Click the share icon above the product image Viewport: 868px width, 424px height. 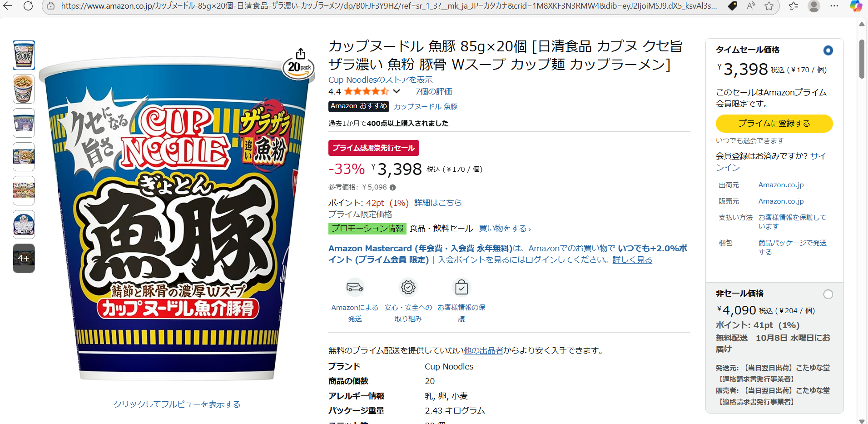click(x=300, y=53)
